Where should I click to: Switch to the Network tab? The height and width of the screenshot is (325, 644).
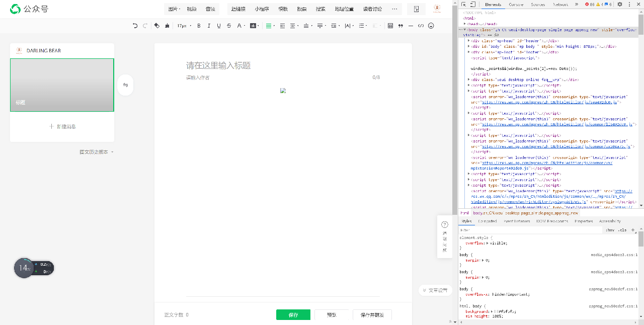tap(560, 4)
